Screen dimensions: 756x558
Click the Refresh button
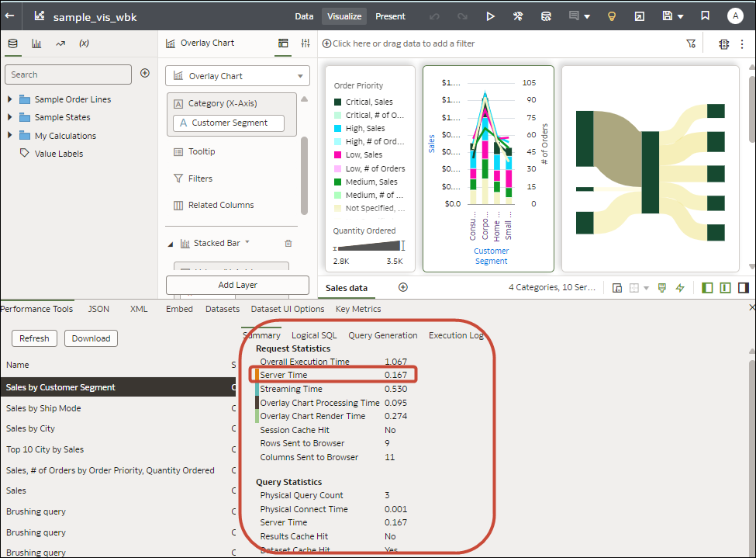(x=34, y=338)
